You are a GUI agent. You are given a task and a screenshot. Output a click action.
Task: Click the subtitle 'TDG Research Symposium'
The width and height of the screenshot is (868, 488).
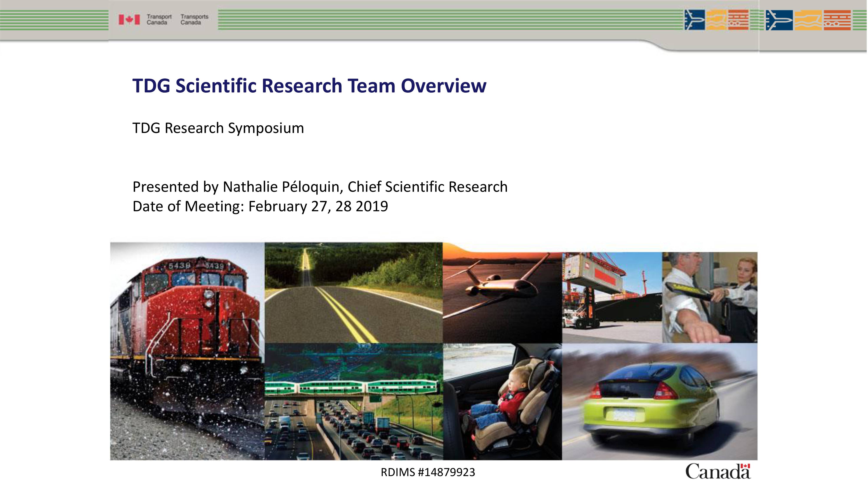pos(218,128)
